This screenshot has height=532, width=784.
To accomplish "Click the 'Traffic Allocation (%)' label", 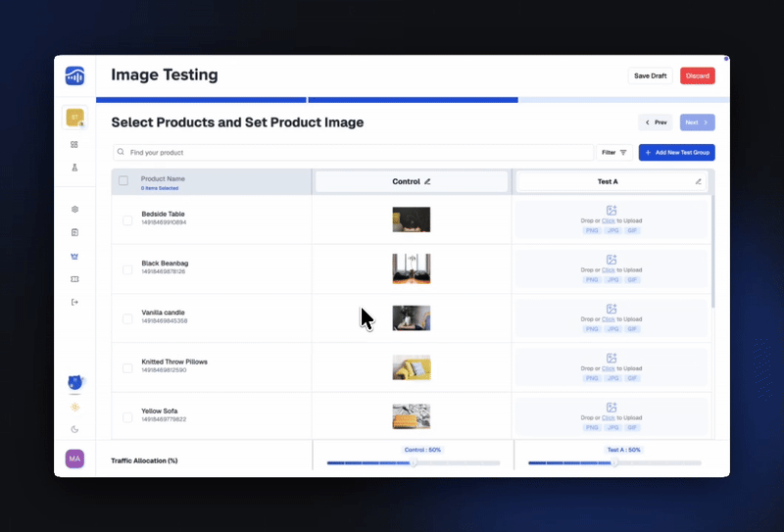I will (144, 460).
